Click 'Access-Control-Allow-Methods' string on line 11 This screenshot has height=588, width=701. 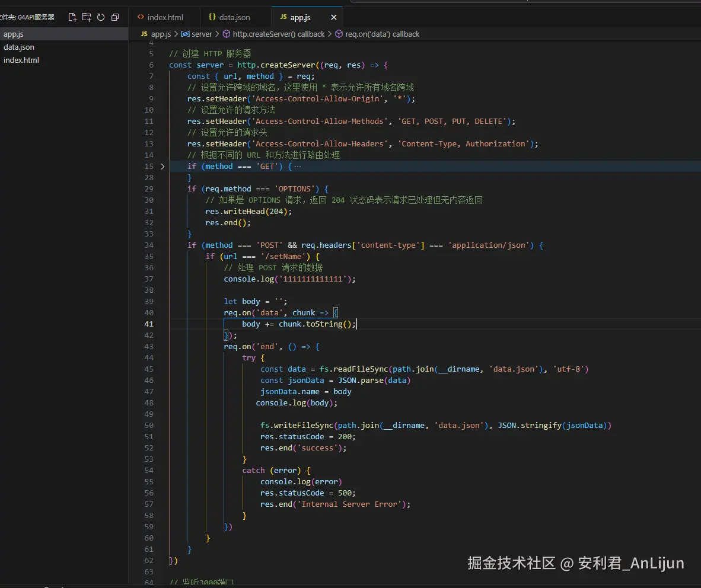point(320,121)
